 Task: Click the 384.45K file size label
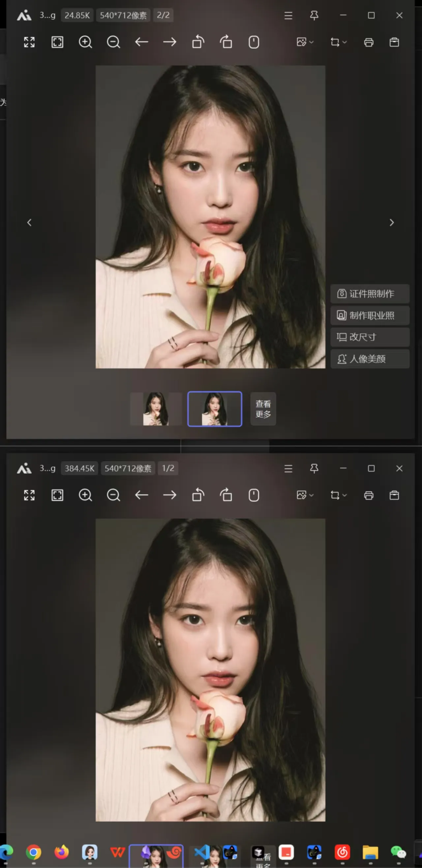coord(79,468)
